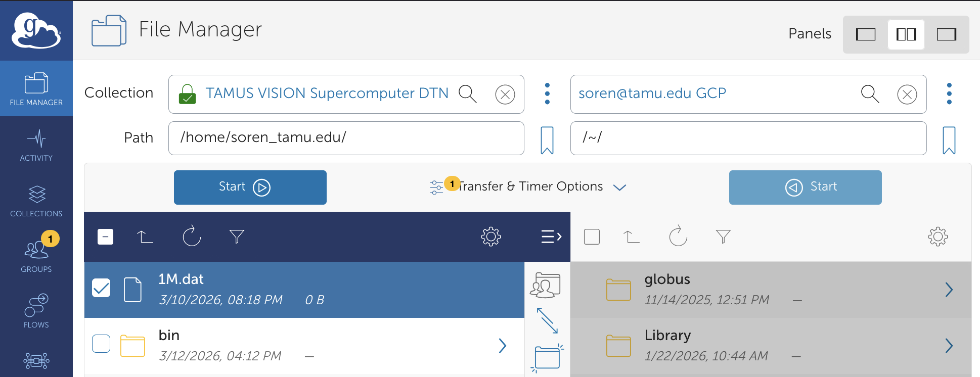Open right collection three-dot options menu
This screenshot has height=377, width=980.
(x=949, y=94)
